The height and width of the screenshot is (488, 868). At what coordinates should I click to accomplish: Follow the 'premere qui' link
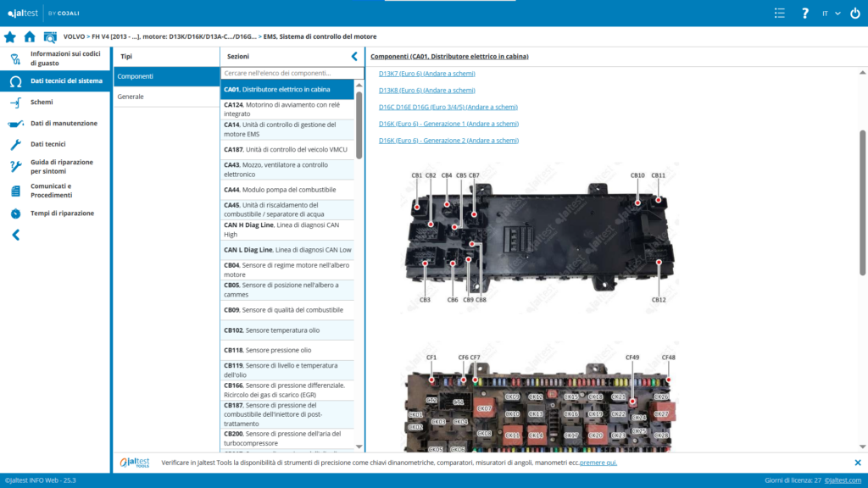(x=598, y=463)
